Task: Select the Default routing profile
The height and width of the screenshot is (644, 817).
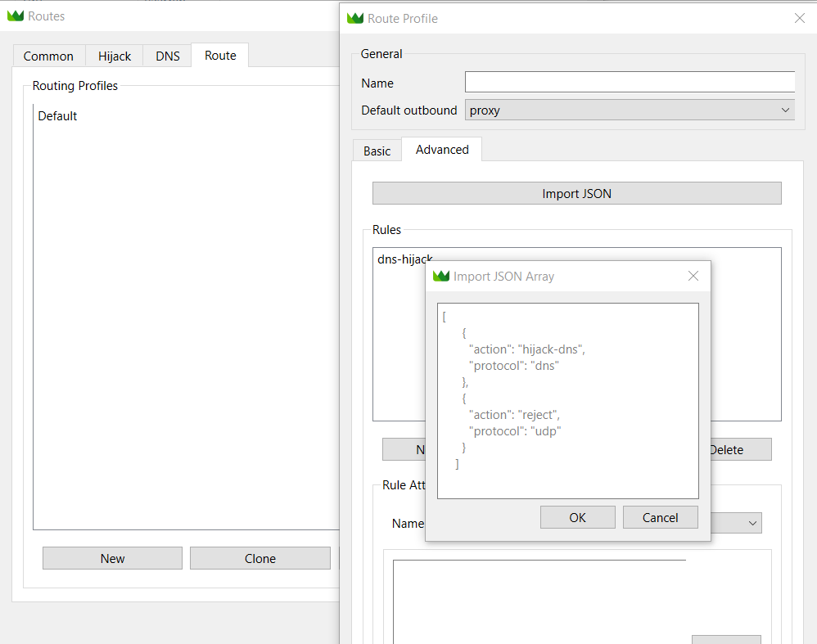Action: click(x=57, y=116)
